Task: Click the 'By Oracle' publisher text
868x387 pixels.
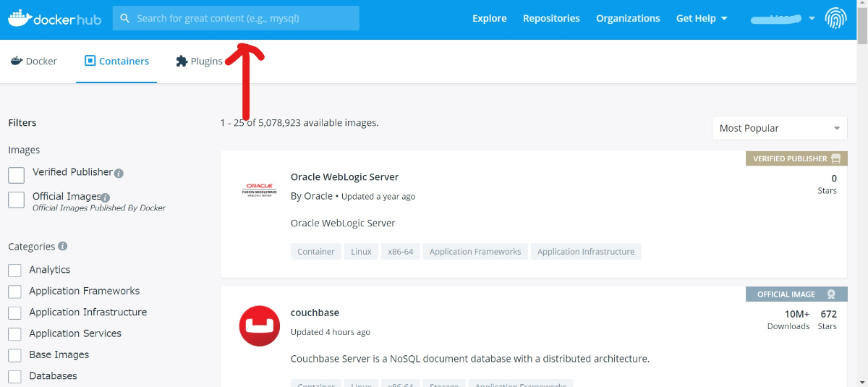Action: tap(312, 196)
